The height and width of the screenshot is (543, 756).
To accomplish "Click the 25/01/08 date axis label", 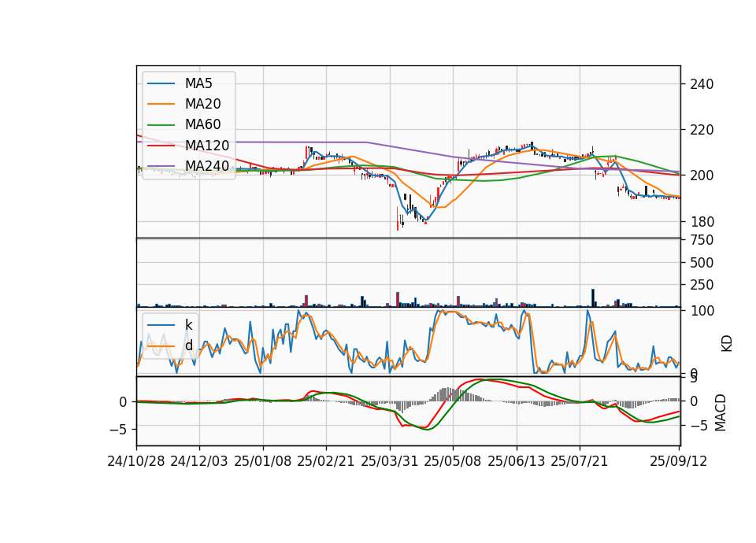I will pos(263,461).
